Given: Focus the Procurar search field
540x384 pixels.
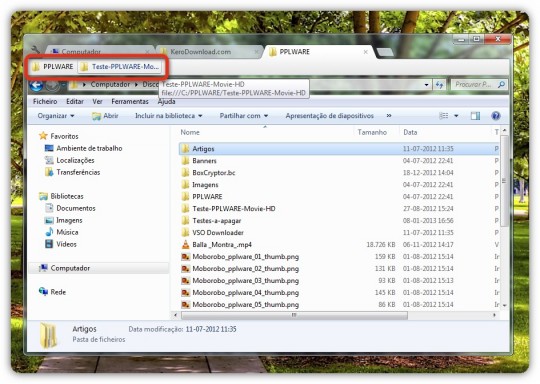Looking at the screenshot, I should (479, 84).
